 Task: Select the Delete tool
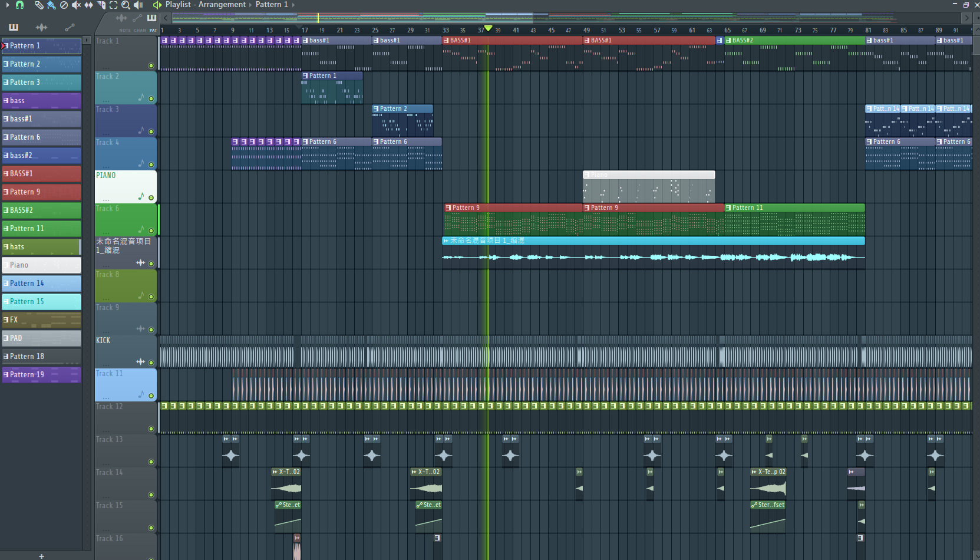click(64, 5)
